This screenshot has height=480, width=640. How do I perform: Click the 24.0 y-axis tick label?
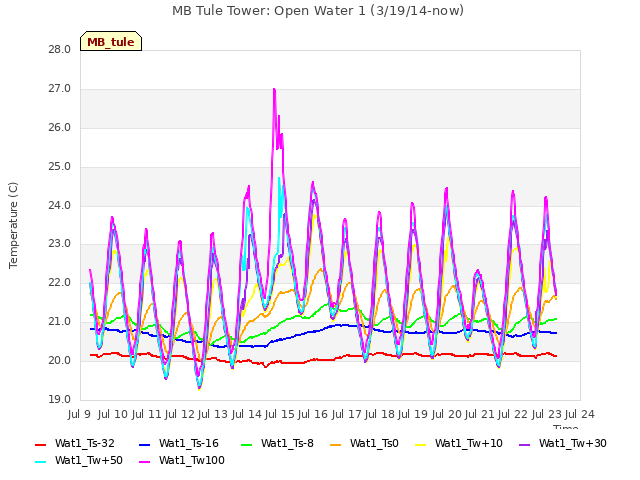pos(60,205)
